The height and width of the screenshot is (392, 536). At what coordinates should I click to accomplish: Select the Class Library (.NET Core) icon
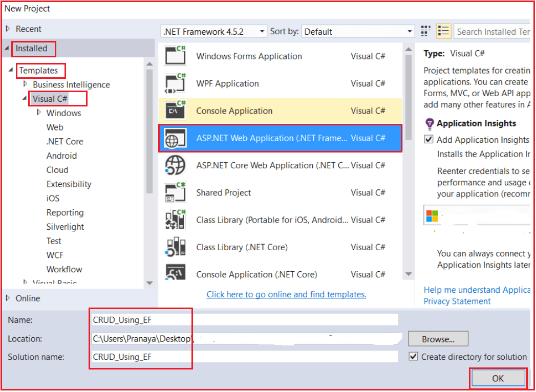click(x=175, y=247)
